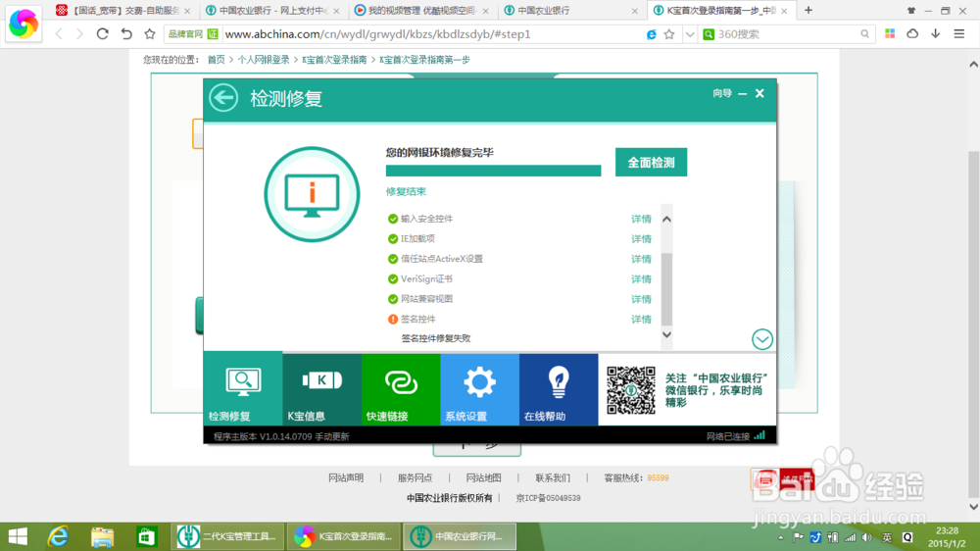
Task: Click the 全面检测 button
Action: click(x=651, y=163)
